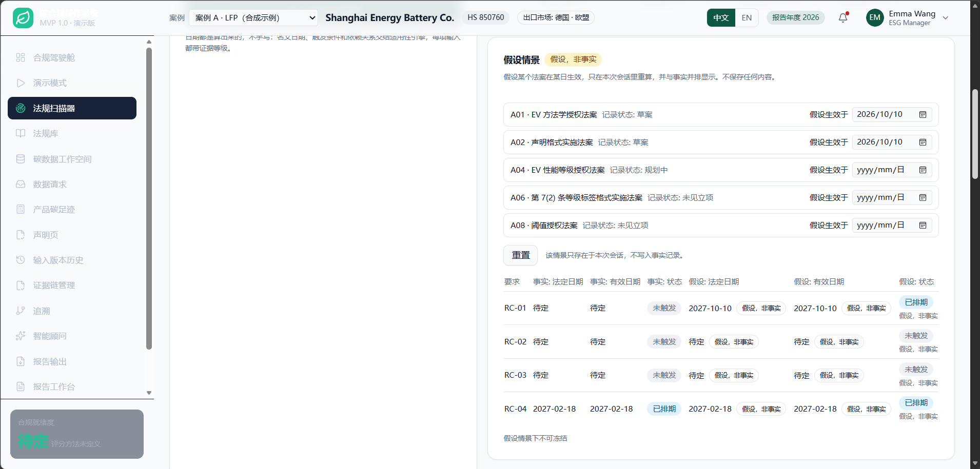The width and height of the screenshot is (980, 469).
Task: Click the sidebar vertical scrollbar
Action: [x=149, y=198]
